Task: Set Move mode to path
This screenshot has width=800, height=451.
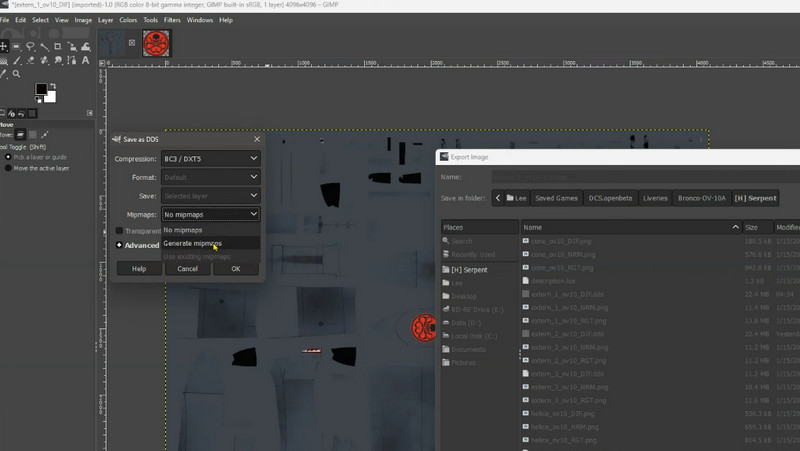Action: tap(45, 135)
